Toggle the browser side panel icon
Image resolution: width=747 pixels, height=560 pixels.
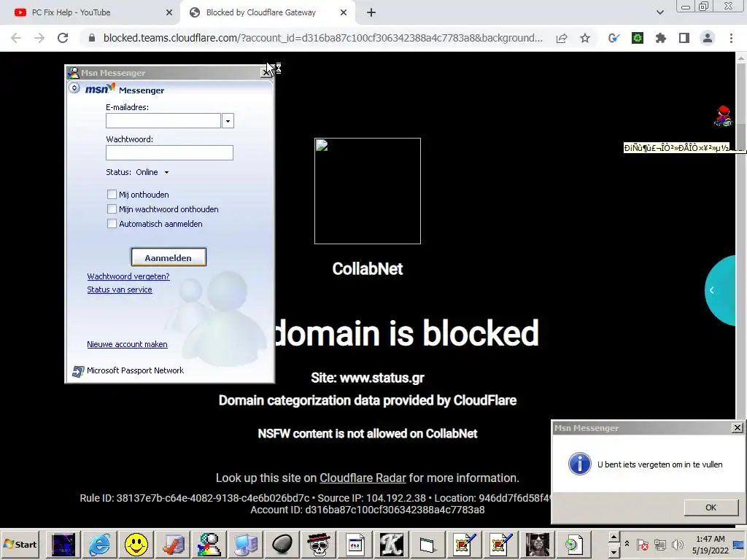(684, 38)
